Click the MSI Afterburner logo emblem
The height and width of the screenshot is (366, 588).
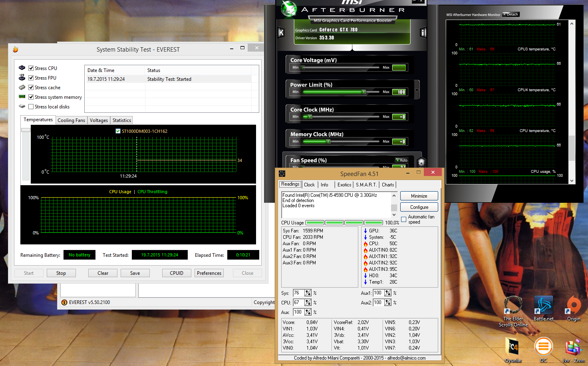(288, 9)
